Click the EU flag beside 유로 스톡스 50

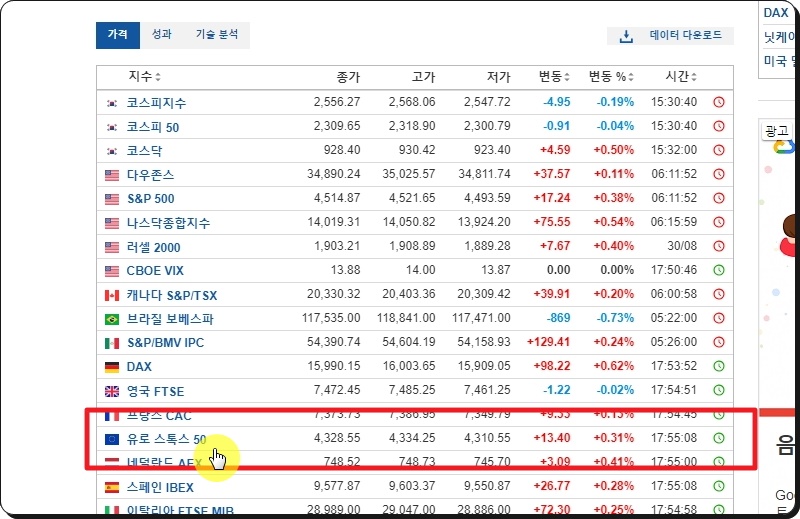pyautogui.click(x=112, y=439)
